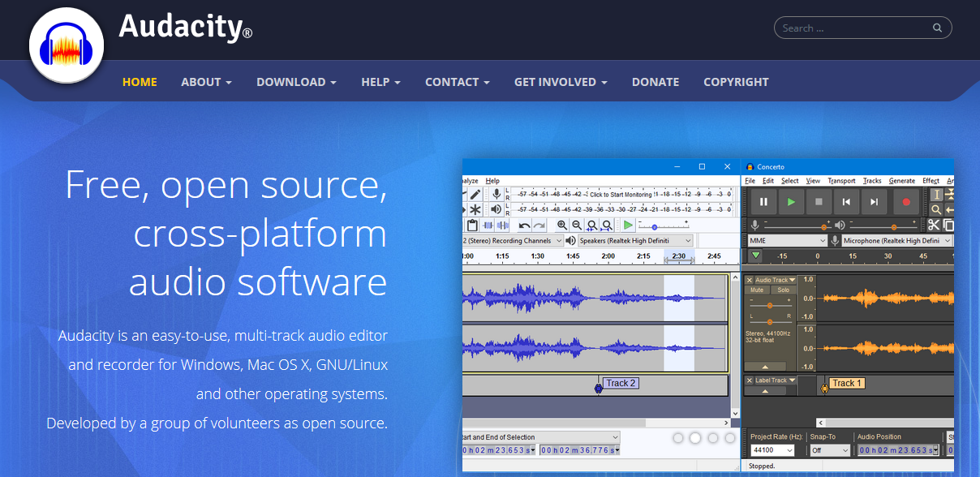Click the play-at-speed slider knob
This screenshot has height=477, width=980.
(654, 227)
